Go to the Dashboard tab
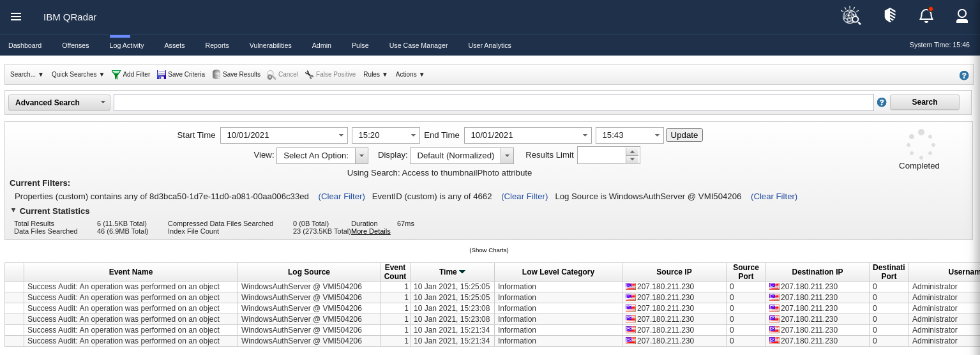This screenshot has height=355, width=980. coord(25,45)
